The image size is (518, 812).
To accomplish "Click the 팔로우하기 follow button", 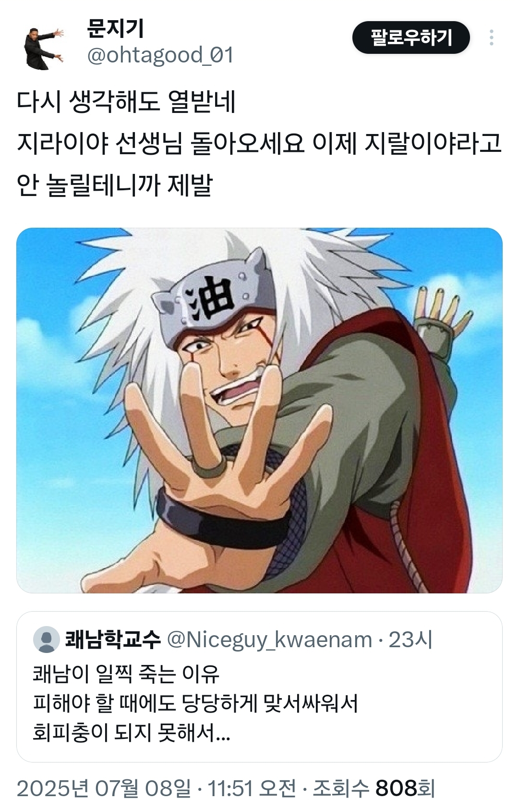I will [x=411, y=37].
